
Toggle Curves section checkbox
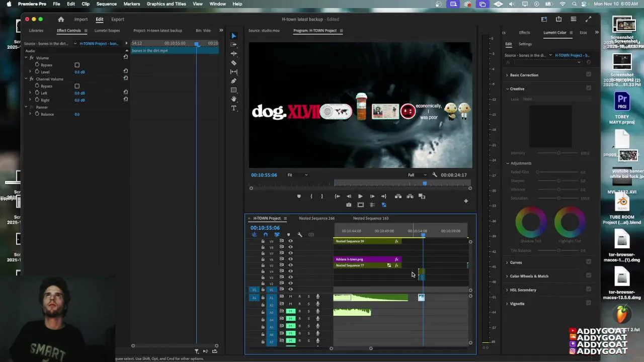tap(588, 261)
